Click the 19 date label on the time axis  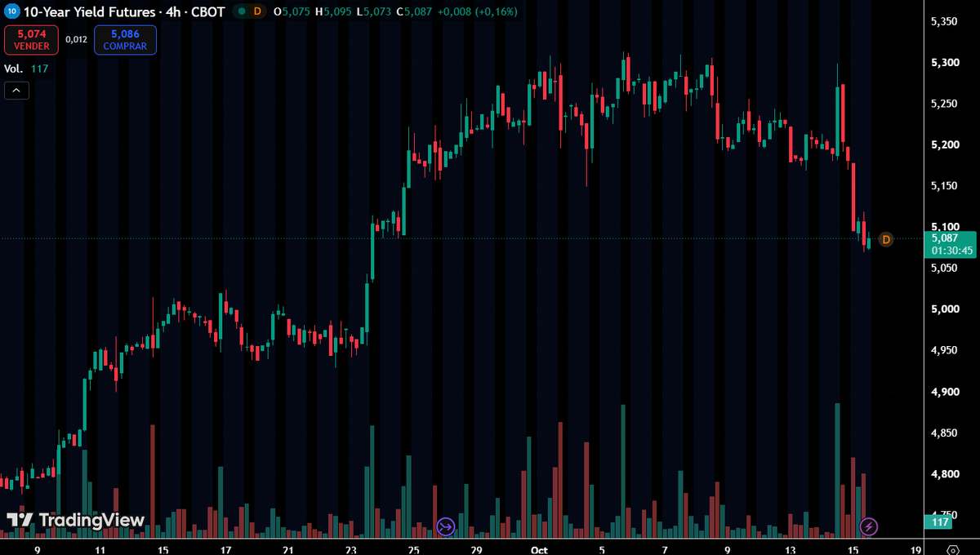(x=916, y=550)
